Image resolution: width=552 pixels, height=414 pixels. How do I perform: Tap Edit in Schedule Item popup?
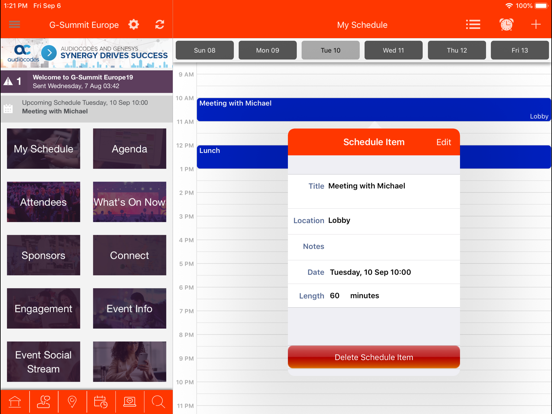pyautogui.click(x=444, y=142)
